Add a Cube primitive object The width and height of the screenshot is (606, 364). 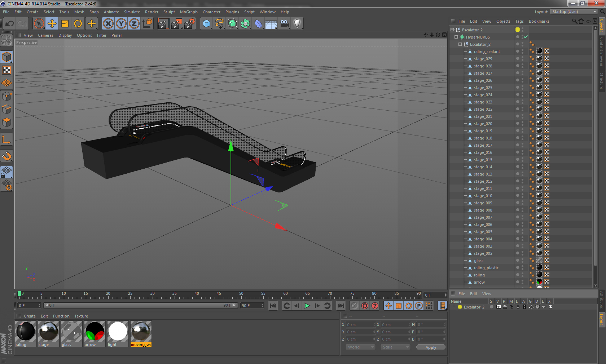pos(206,24)
